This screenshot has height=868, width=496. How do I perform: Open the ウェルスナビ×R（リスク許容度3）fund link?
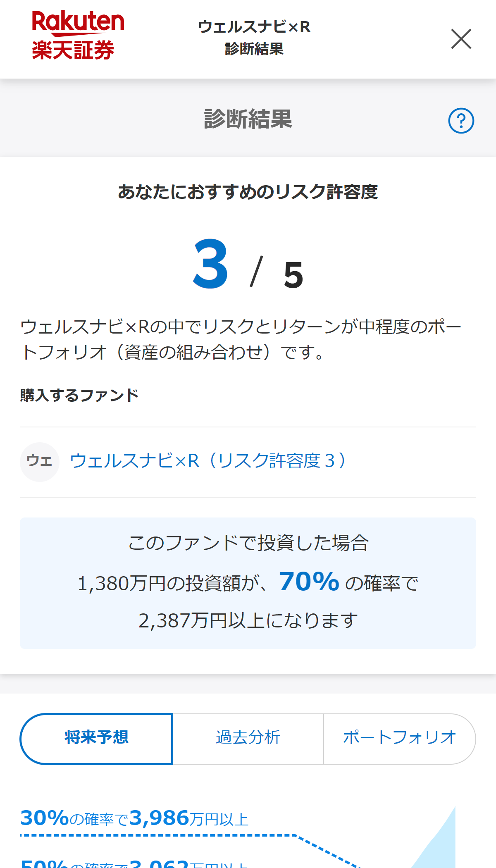click(x=208, y=461)
